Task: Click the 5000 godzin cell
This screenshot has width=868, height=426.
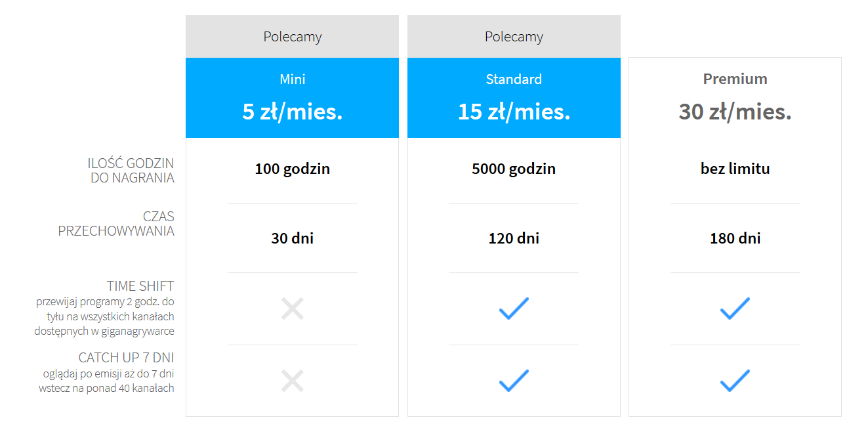Action: pos(514,169)
